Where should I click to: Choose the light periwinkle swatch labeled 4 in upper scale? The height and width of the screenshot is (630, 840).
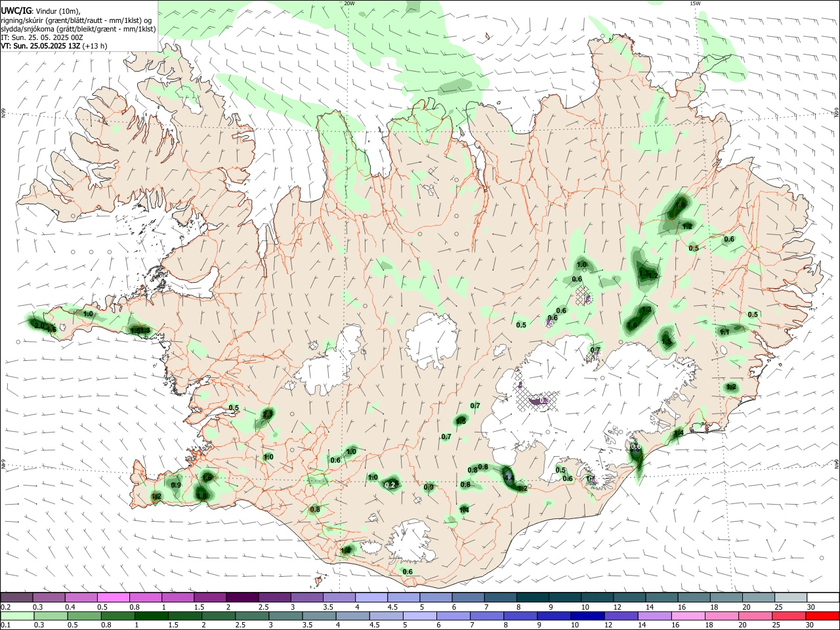(x=370, y=597)
